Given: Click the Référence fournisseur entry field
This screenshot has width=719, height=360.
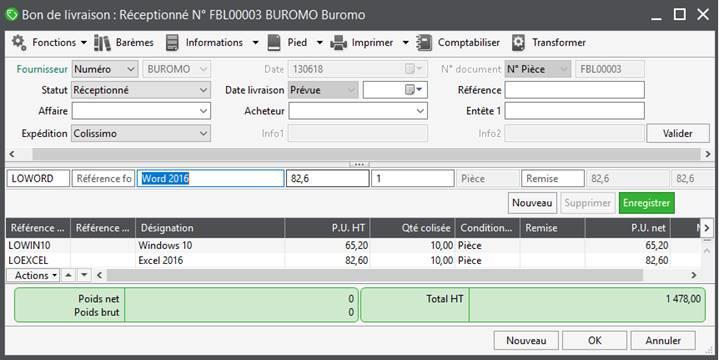Looking at the screenshot, I should (x=103, y=178).
